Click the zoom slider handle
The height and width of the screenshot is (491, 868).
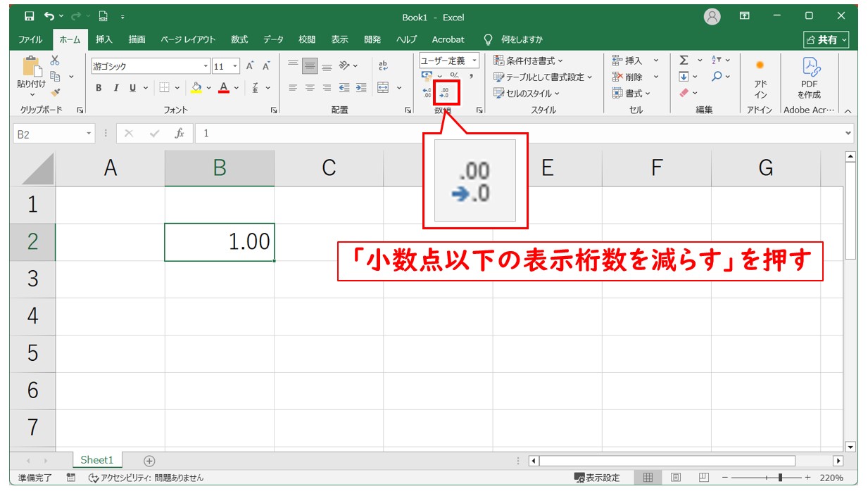click(x=780, y=478)
